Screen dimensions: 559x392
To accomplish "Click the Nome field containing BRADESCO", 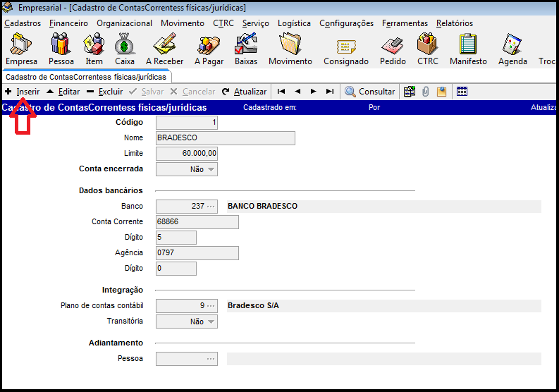I will 225,138.
